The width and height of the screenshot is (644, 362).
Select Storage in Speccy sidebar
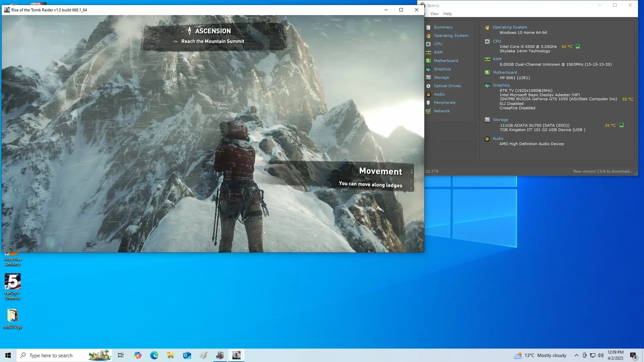(x=441, y=77)
